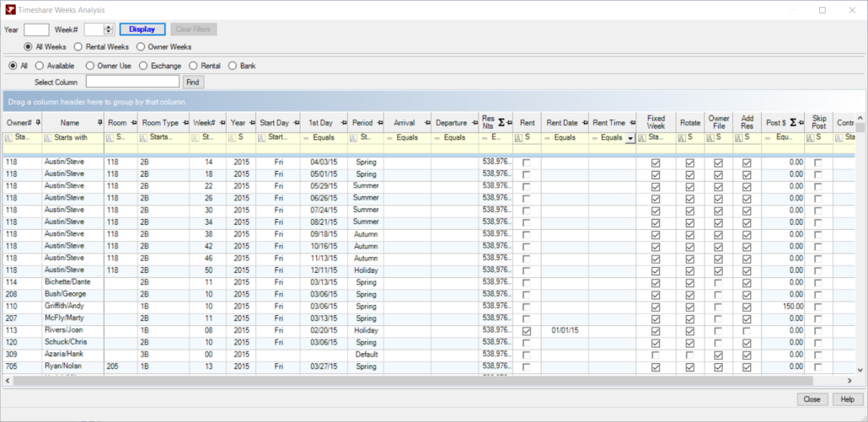868x422 pixels.
Task: Click the Timeshare Weeks Analysis window icon
Action: point(10,10)
